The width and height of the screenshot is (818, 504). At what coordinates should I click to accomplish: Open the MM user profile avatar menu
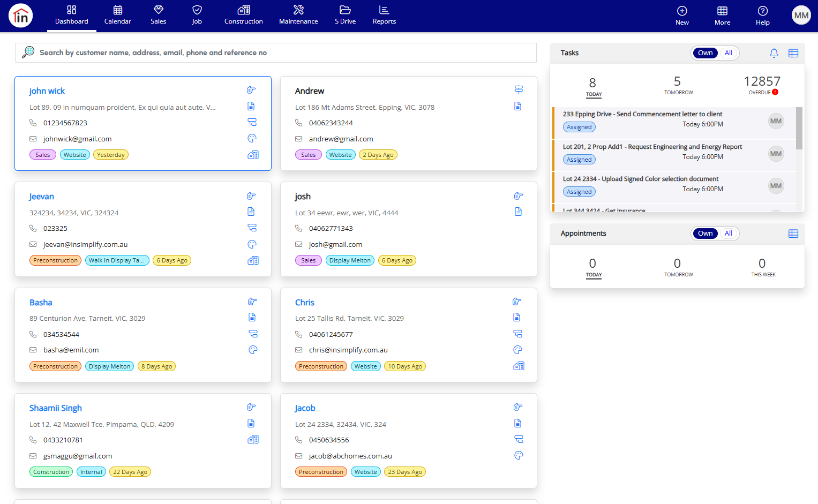pos(801,16)
